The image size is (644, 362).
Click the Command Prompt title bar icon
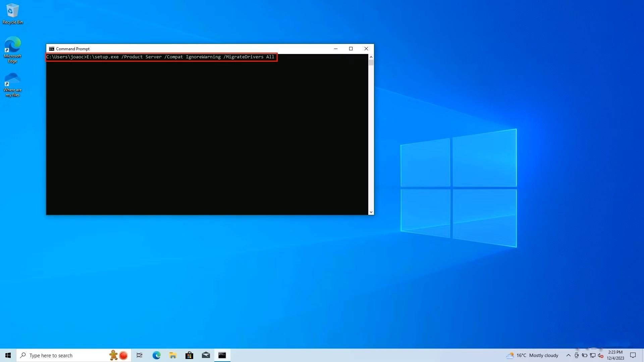[x=51, y=49]
